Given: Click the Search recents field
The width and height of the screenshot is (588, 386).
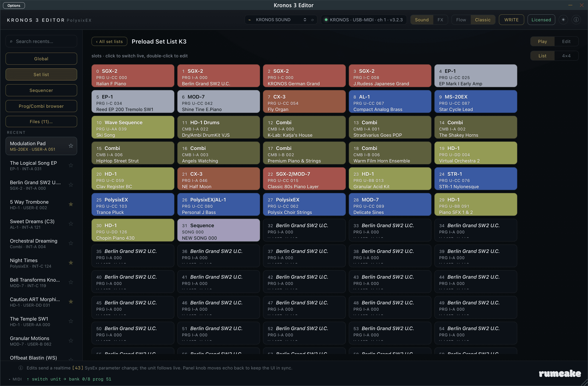Looking at the screenshot, I should (41, 41).
